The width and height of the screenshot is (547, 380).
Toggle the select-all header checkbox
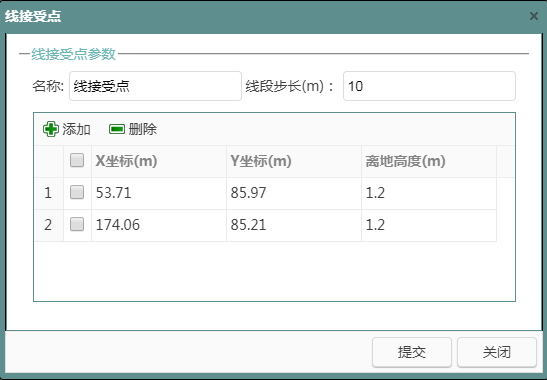77,161
